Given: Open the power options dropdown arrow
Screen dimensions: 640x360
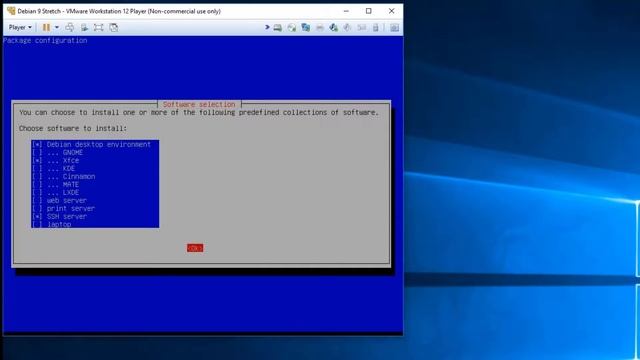Looking at the screenshot, I should coord(57,27).
